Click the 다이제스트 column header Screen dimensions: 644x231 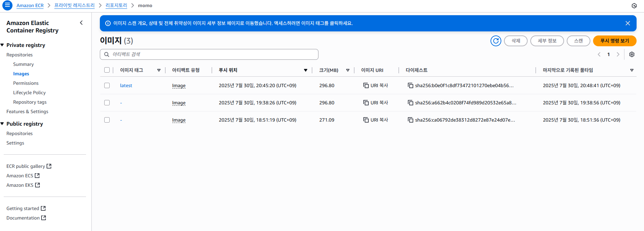[x=416, y=70]
